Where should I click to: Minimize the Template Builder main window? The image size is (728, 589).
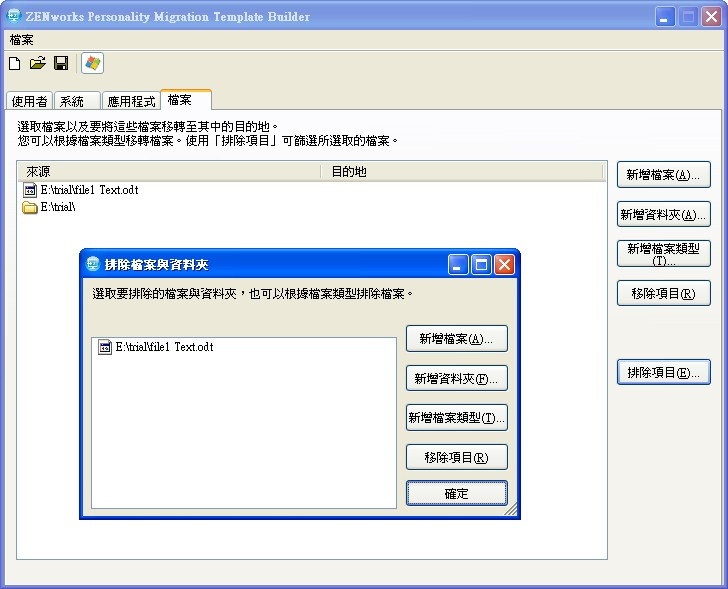[x=665, y=17]
